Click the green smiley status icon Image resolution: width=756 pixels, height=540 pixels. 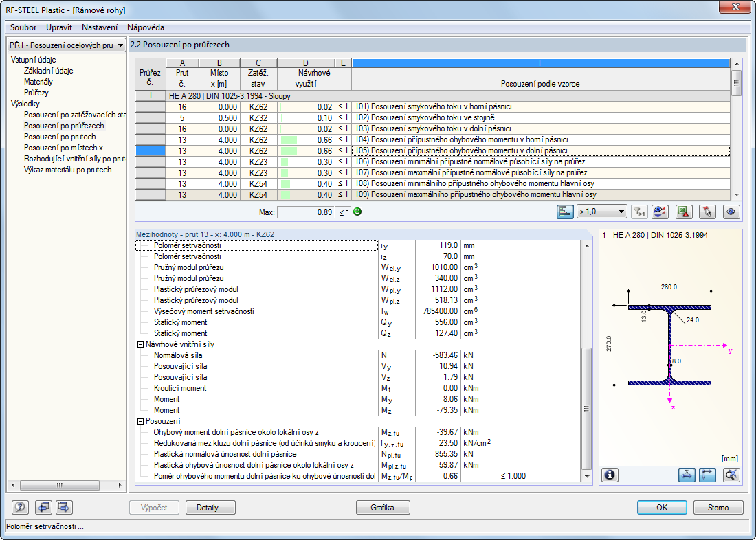(x=357, y=211)
